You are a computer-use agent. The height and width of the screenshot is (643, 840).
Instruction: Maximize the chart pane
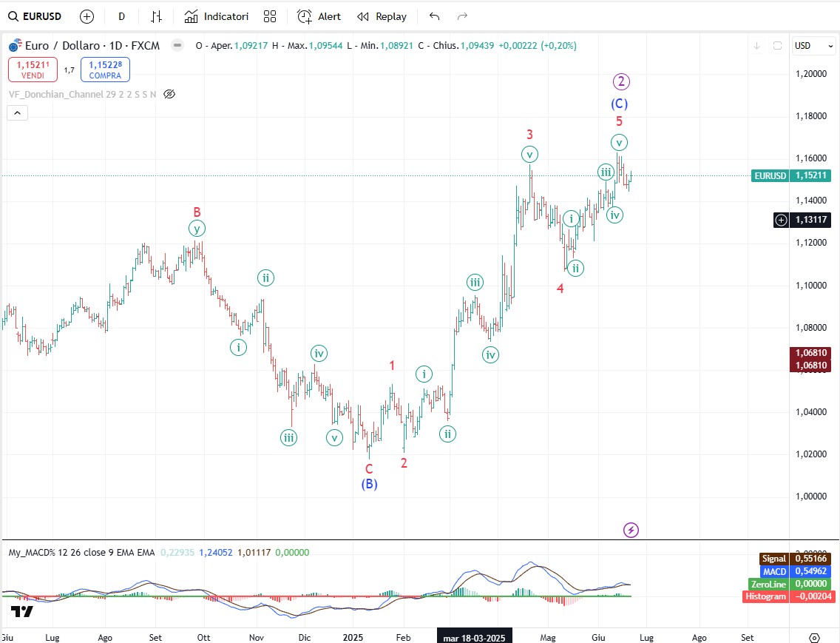pos(777,46)
